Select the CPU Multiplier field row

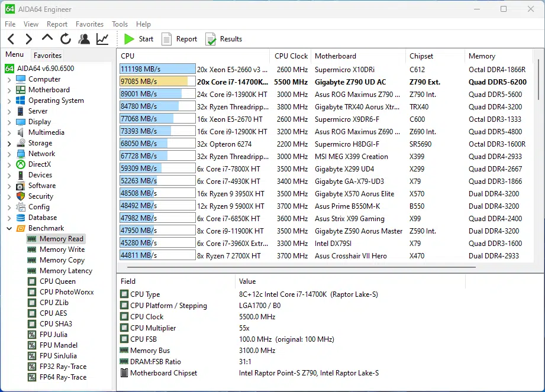[292, 328]
